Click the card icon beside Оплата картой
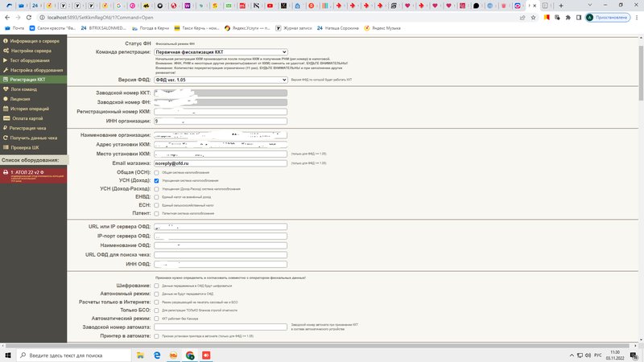644x362 pixels. tap(6, 118)
